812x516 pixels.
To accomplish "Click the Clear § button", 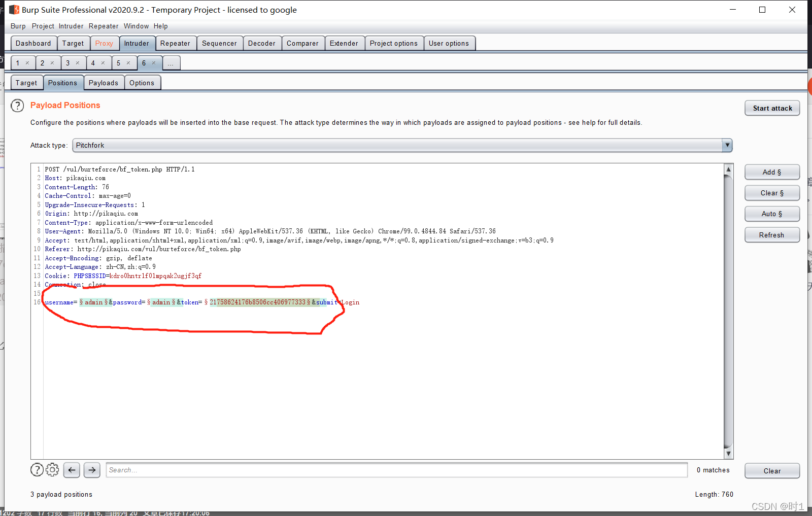I will coord(772,193).
